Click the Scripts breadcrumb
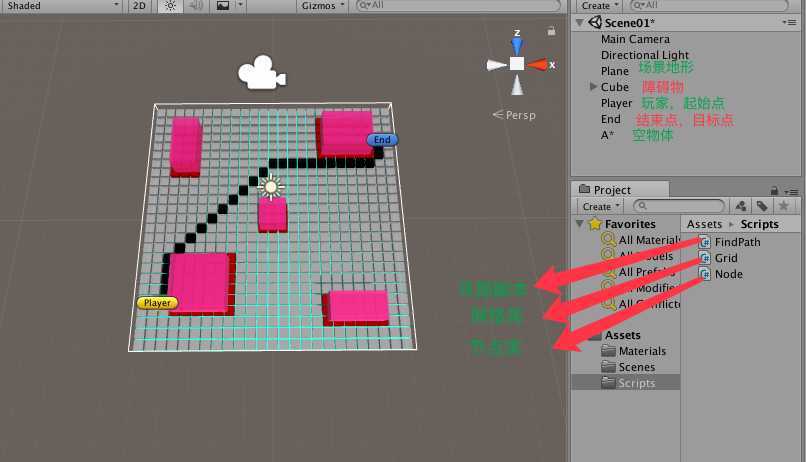806x462 pixels. pos(759,224)
